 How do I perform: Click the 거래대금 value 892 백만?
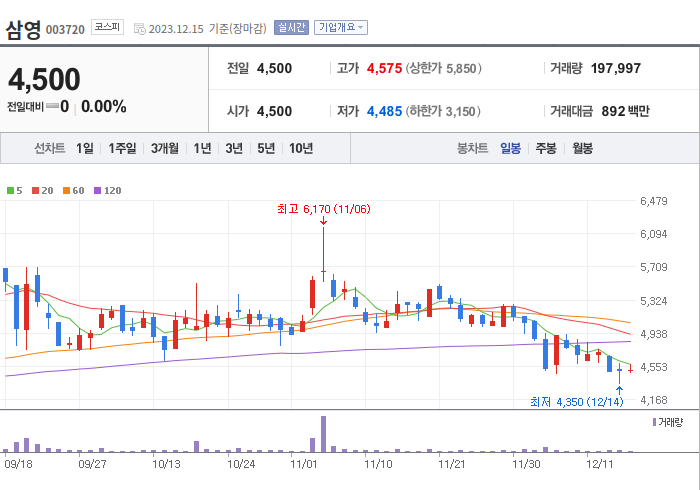tap(625, 111)
